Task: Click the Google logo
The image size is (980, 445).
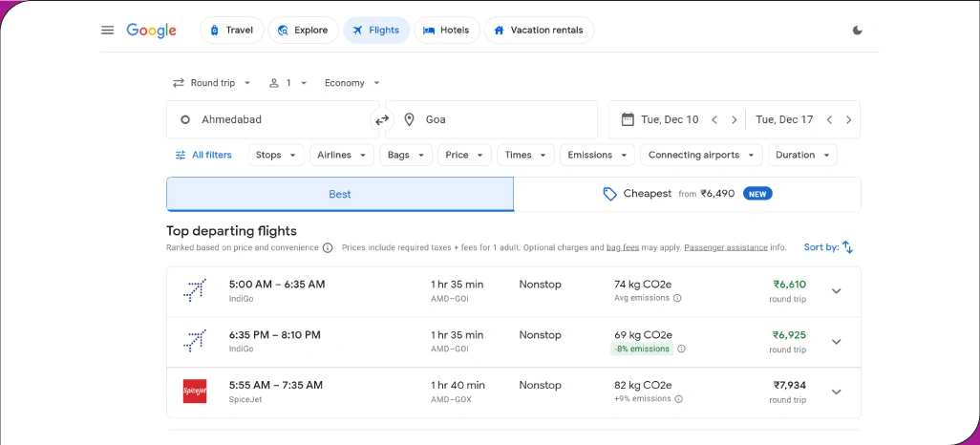Action: click(151, 31)
